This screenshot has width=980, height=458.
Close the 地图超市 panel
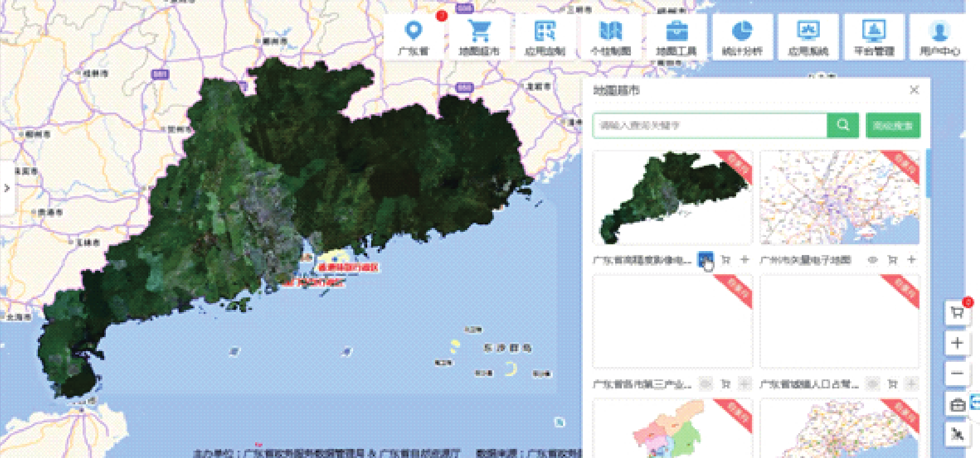coord(914,90)
